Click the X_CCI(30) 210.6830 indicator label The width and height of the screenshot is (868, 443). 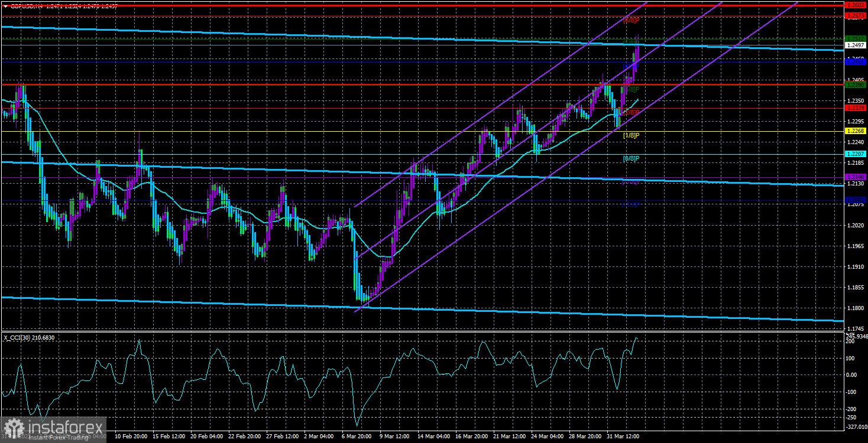click(x=30, y=337)
